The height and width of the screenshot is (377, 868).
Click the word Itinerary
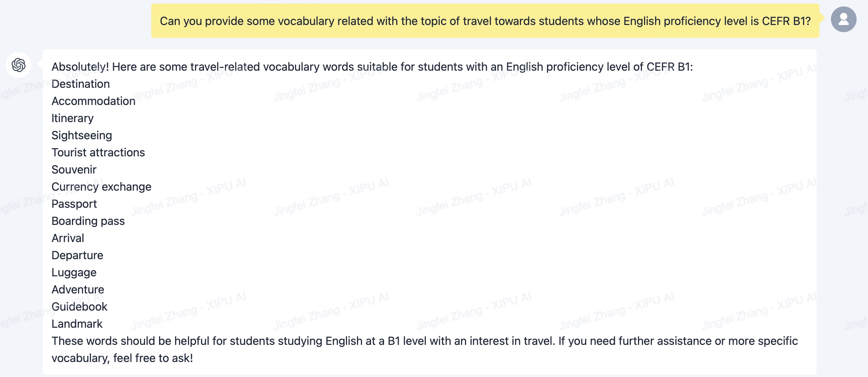pyautogui.click(x=72, y=118)
